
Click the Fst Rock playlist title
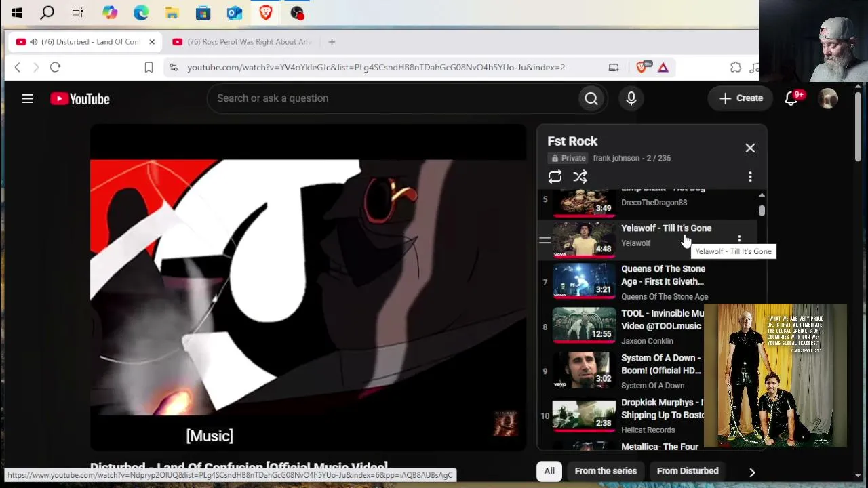point(572,141)
